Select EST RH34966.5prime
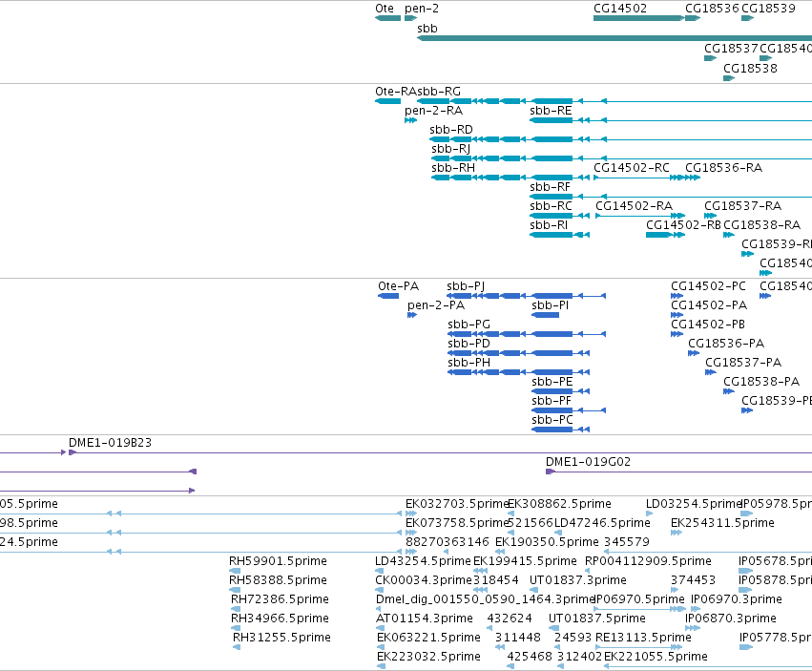The width and height of the screenshot is (812, 671). [x=236, y=628]
